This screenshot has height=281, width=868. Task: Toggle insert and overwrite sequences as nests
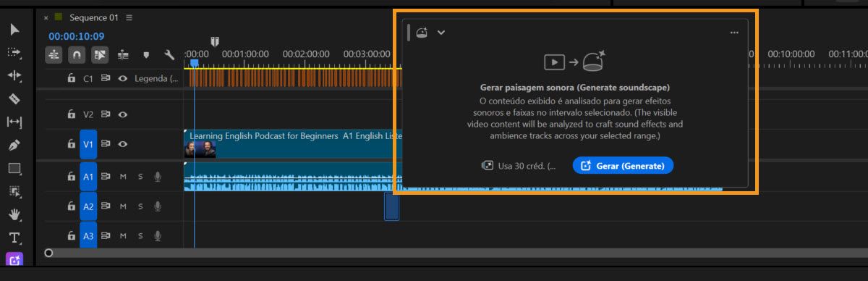[54, 54]
